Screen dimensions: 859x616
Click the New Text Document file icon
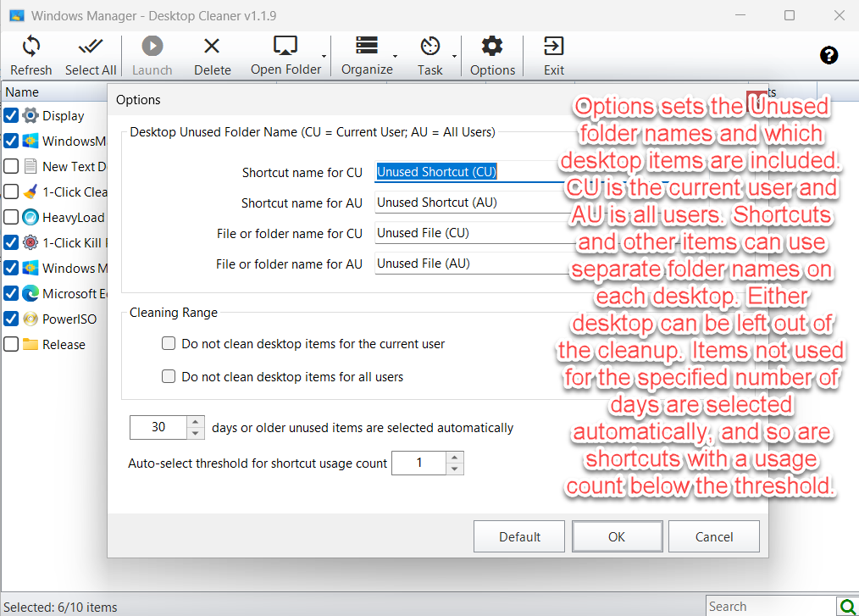[x=30, y=166]
